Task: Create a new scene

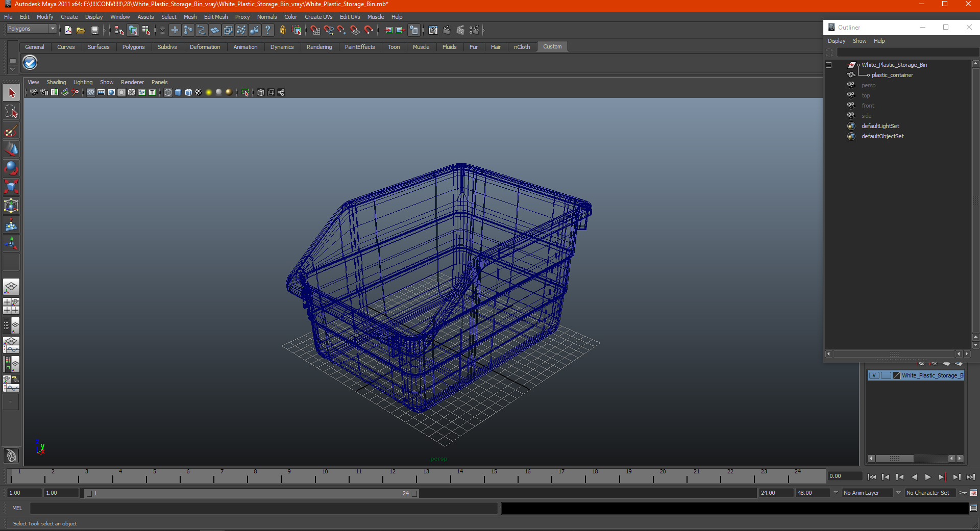Action: [68, 31]
